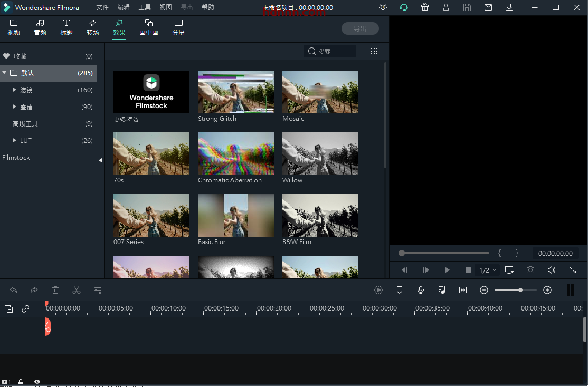Open preview display settings monitor icon
Viewport: 588px width, 387px height.
[509, 270]
